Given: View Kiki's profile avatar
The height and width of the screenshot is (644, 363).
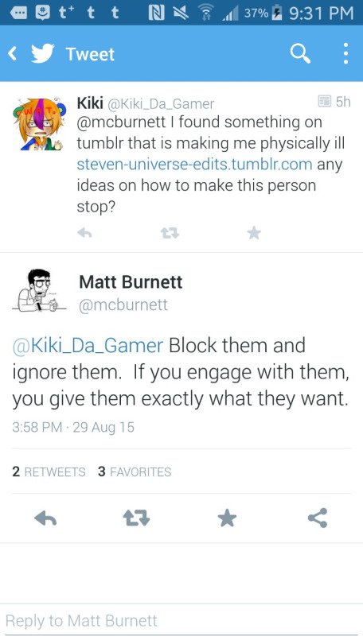Looking at the screenshot, I should [39, 123].
